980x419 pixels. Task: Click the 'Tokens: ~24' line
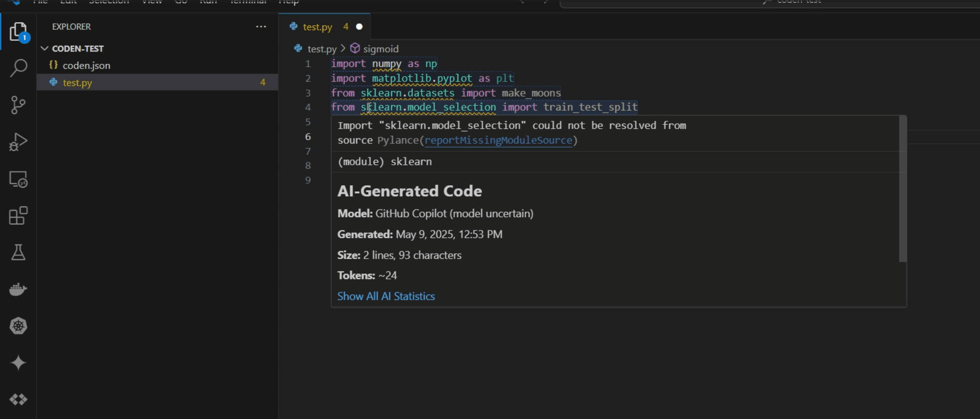(367, 275)
